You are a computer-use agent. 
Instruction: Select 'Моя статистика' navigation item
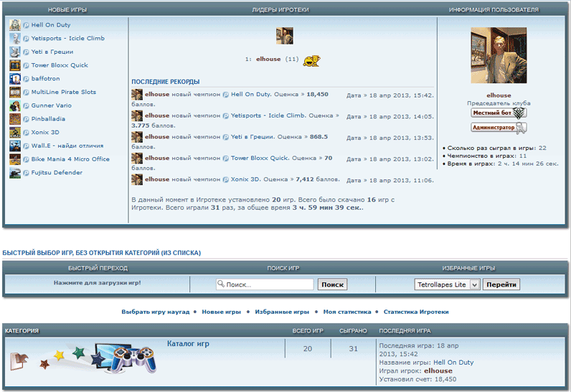[x=346, y=312]
